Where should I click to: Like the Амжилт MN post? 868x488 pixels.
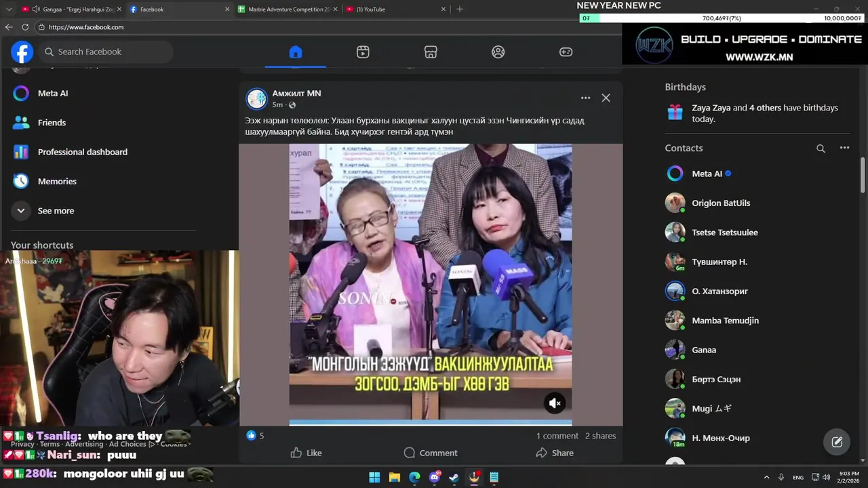pos(306,453)
